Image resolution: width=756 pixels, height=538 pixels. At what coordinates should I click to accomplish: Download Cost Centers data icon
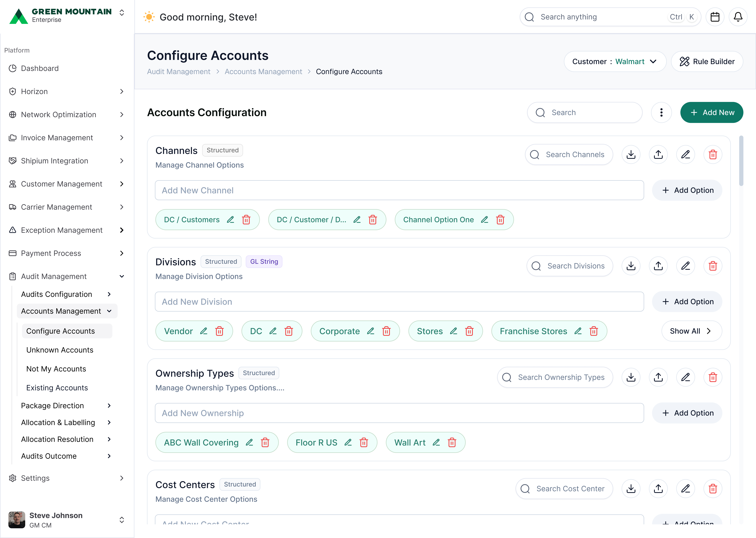click(631, 488)
